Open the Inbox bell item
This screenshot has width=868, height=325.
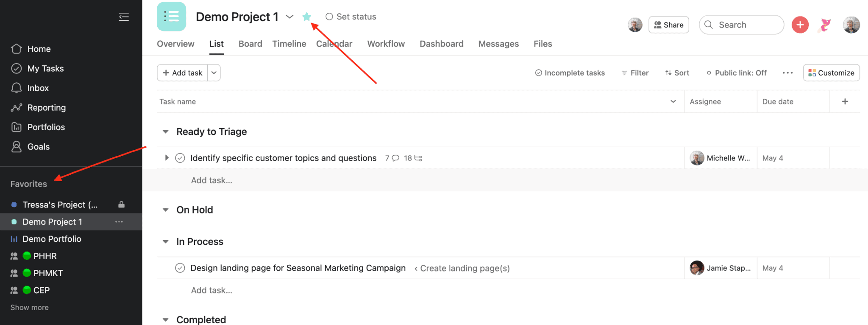30,88
